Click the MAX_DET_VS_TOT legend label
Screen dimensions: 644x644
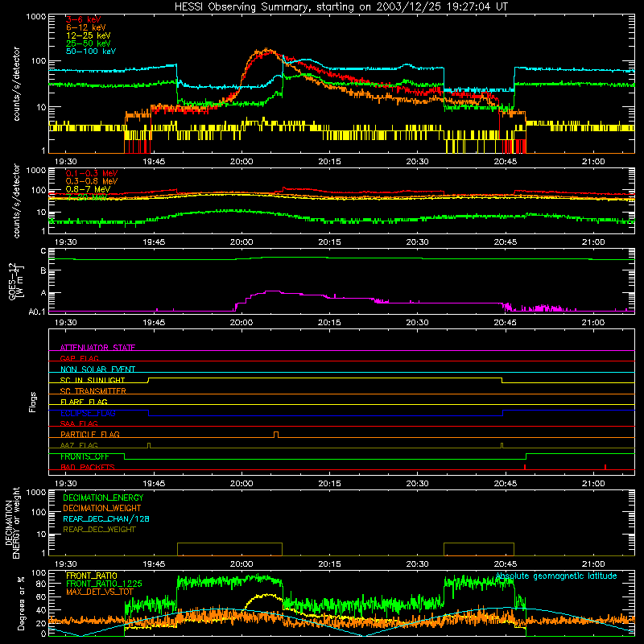tap(99, 592)
